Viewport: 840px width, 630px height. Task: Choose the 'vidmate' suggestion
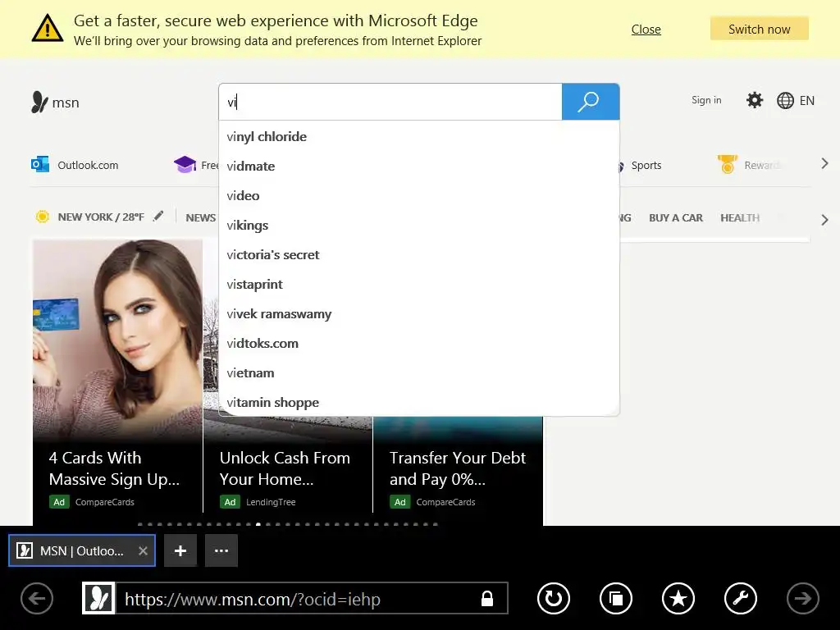(x=419, y=166)
